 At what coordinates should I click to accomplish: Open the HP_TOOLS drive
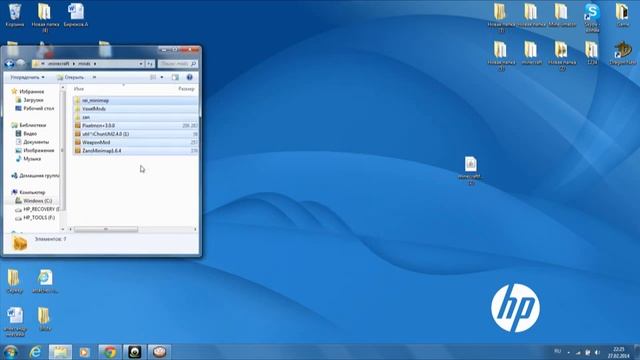click(x=39, y=218)
